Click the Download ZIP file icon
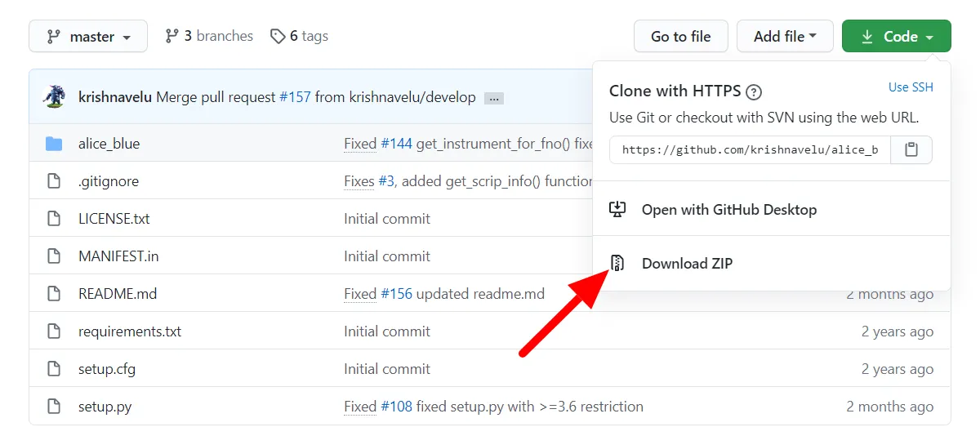 click(617, 263)
